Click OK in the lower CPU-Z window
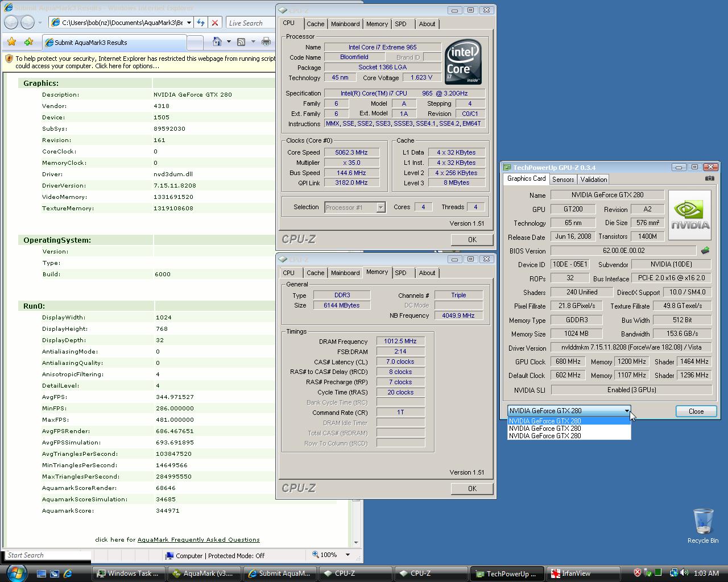The width and height of the screenshot is (728, 582). [472, 488]
